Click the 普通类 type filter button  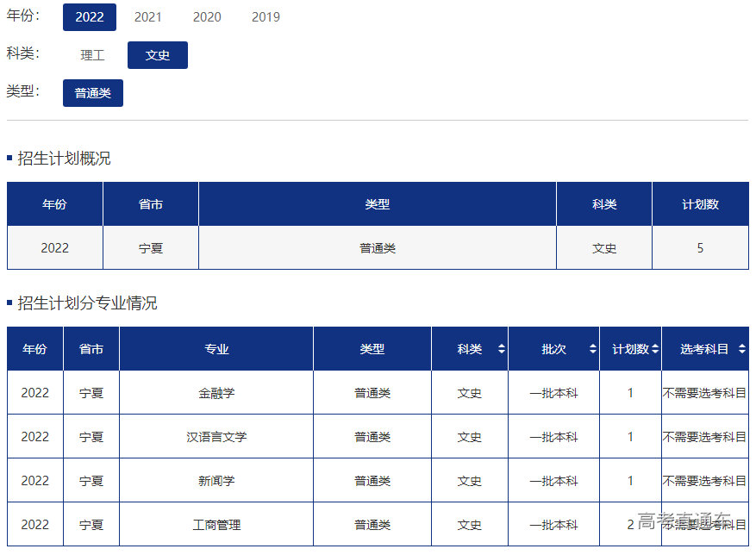click(93, 93)
